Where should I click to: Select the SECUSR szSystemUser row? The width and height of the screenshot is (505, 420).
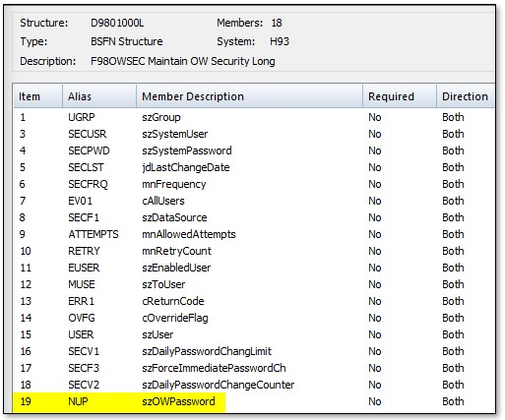pyautogui.click(x=254, y=134)
